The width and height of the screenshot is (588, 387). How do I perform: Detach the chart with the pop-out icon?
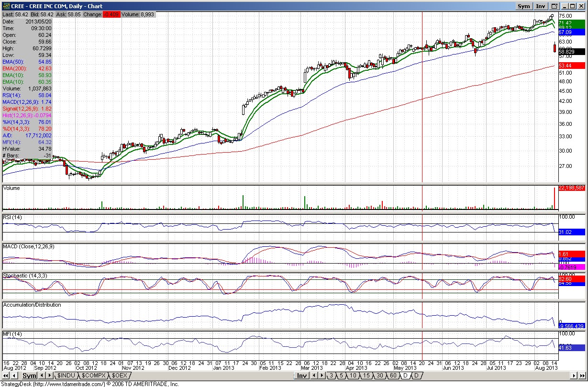(x=555, y=6)
